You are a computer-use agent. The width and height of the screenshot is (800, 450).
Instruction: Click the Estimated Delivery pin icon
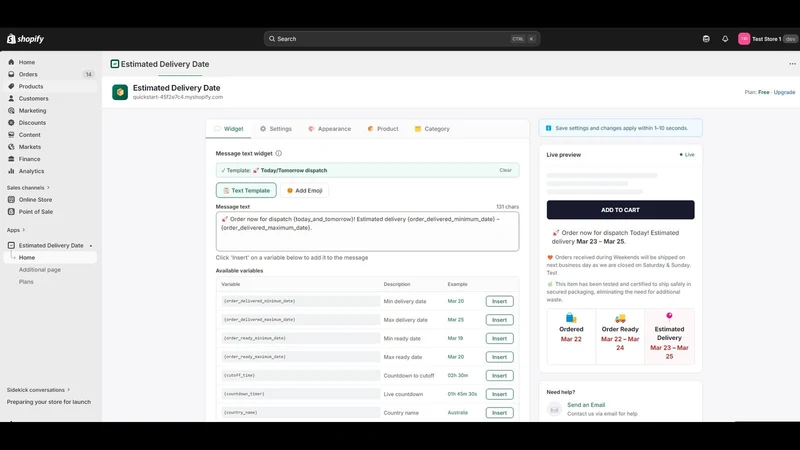pyautogui.click(x=669, y=316)
